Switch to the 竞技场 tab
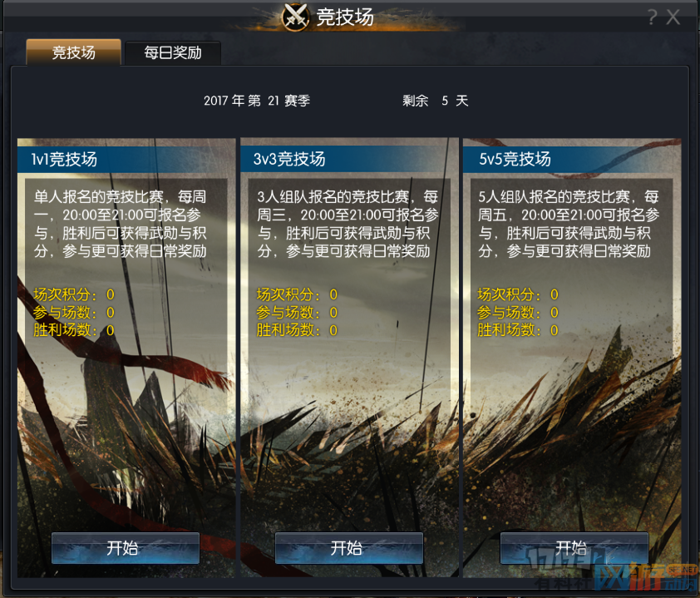Image resolution: width=700 pixels, height=598 pixels. 74,52
